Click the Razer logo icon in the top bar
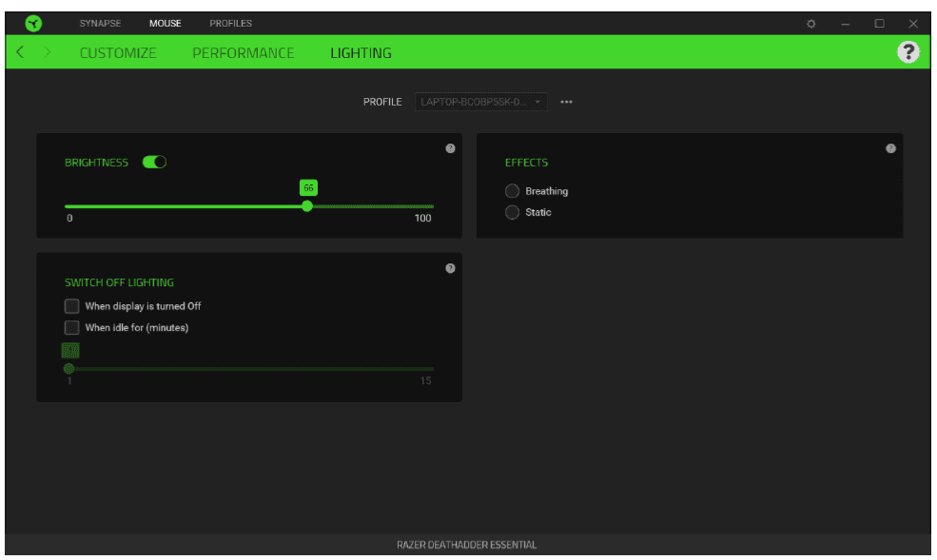 [34, 22]
